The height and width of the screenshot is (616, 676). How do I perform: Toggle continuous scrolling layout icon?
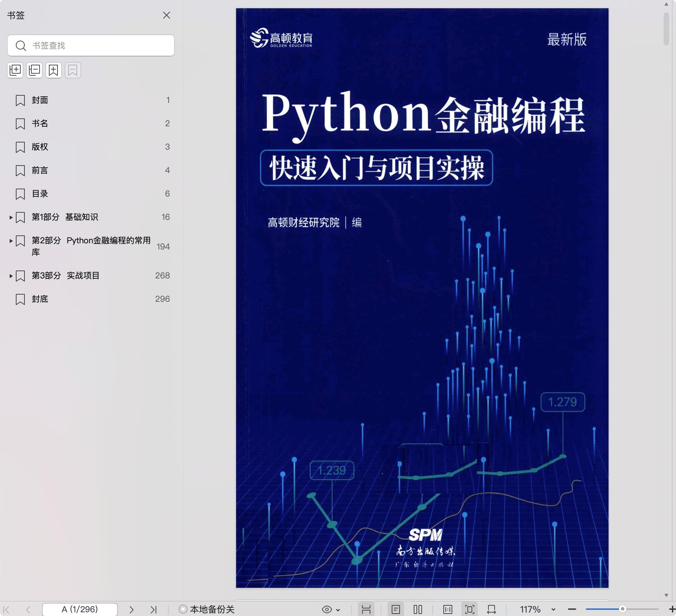click(366, 609)
